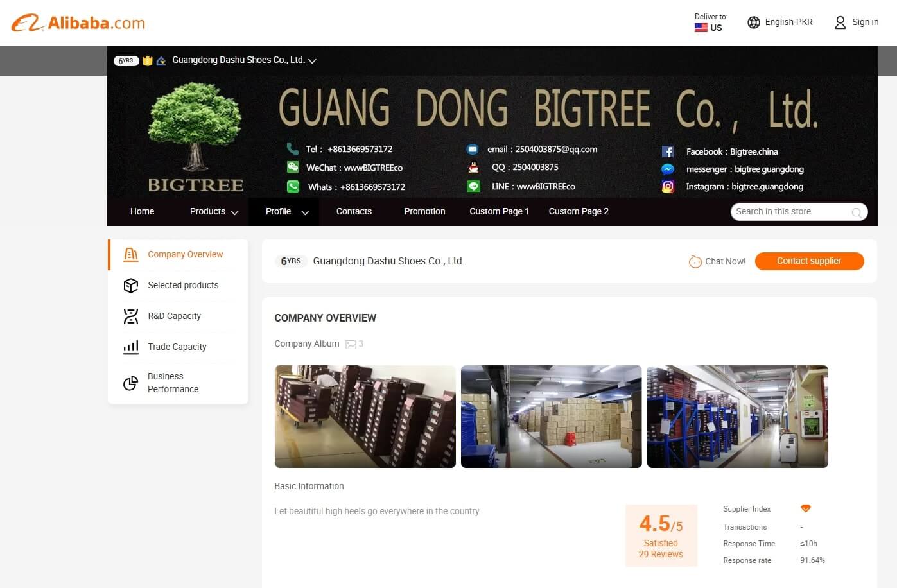The height and width of the screenshot is (588, 897).
Task: Open the Deliver to US selector
Action: pos(711,22)
